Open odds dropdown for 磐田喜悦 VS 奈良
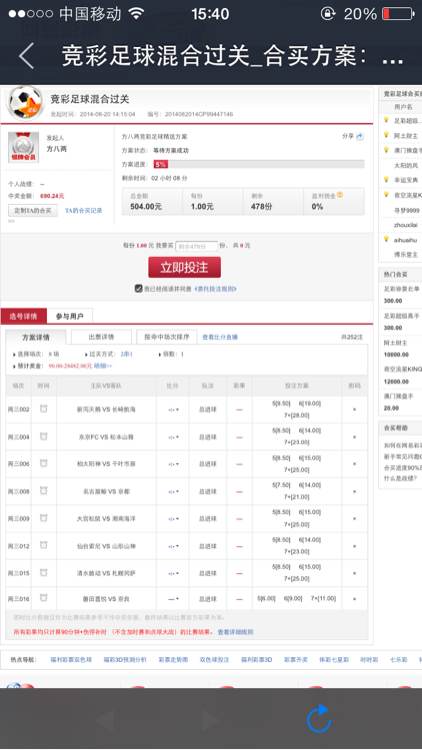Image resolution: width=422 pixels, height=750 pixels. pos(173,598)
